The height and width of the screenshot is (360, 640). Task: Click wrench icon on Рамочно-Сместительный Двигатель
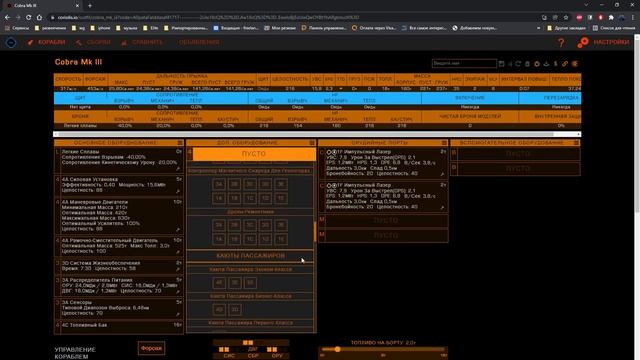click(x=178, y=252)
